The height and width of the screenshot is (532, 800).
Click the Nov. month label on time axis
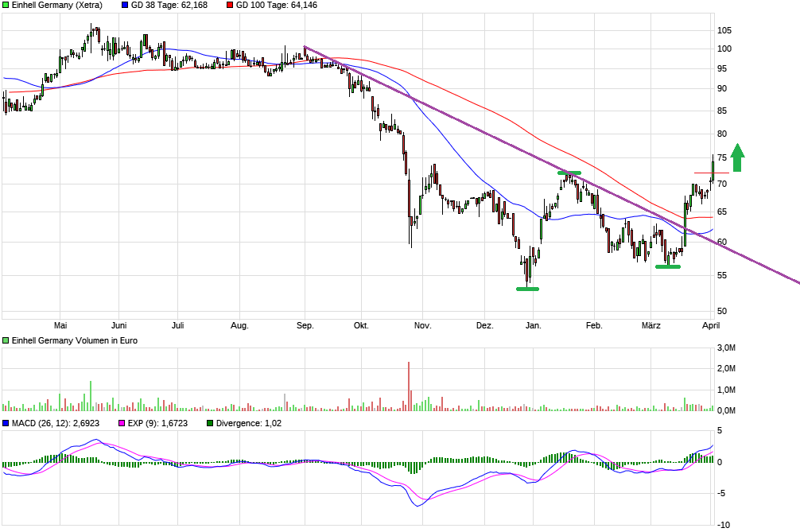pos(422,325)
